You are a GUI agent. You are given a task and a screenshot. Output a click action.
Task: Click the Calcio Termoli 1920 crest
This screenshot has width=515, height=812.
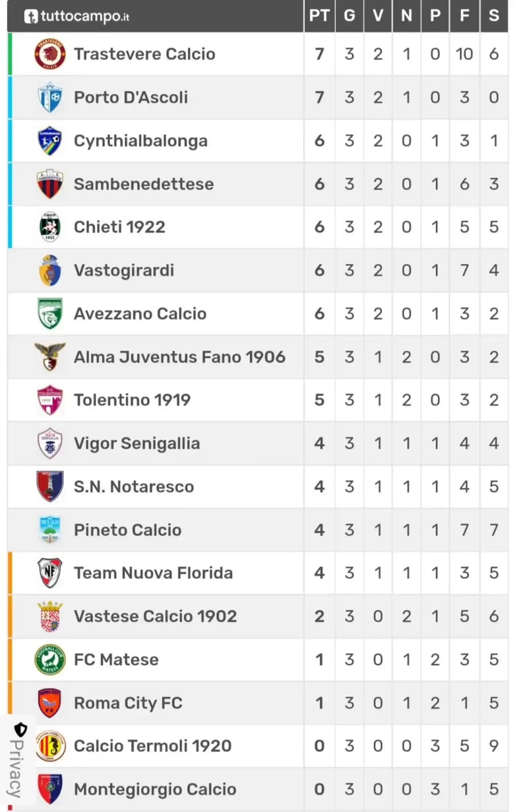point(50,746)
